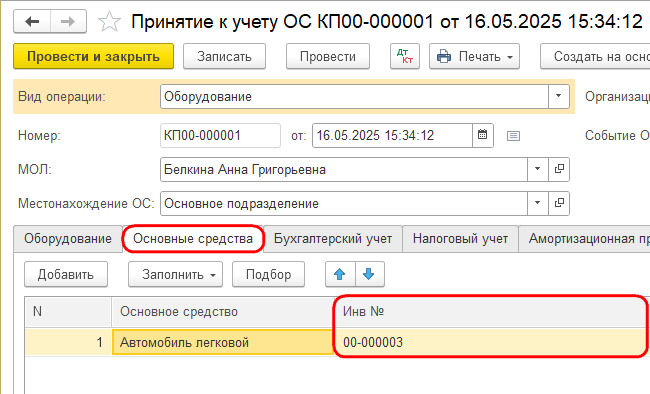Viewport: 650px width, 394px height.
Task: Click Провести и закрыть button
Action: (93, 56)
